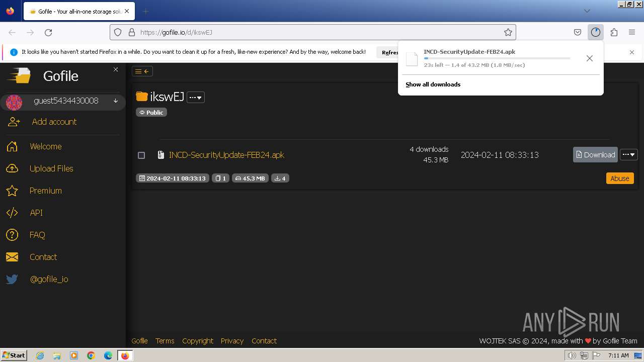The height and width of the screenshot is (362, 644).
Task: Open the file row options dropdown
Action: pos(629,155)
